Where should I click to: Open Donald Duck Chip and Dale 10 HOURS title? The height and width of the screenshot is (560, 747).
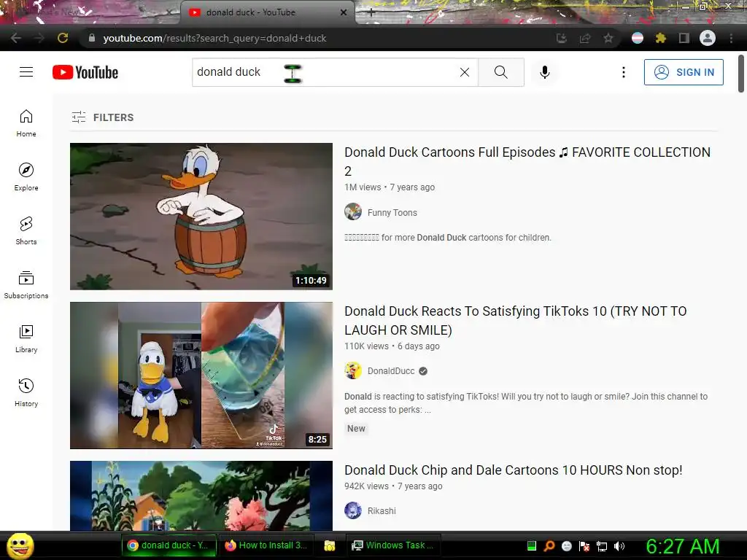[x=513, y=470]
